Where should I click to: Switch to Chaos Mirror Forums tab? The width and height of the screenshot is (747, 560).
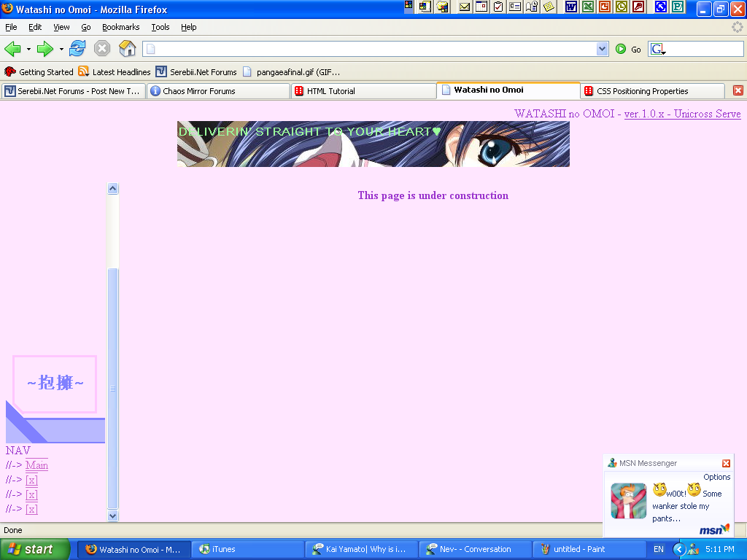(x=219, y=91)
